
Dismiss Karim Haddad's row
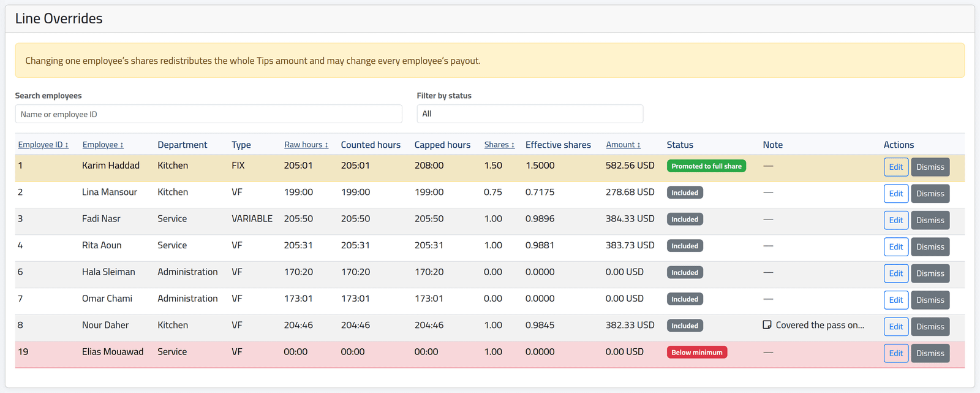click(x=930, y=167)
